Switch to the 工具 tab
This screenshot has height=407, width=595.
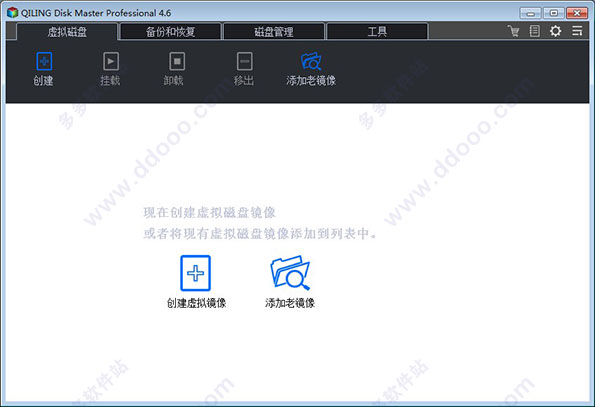point(377,31)
